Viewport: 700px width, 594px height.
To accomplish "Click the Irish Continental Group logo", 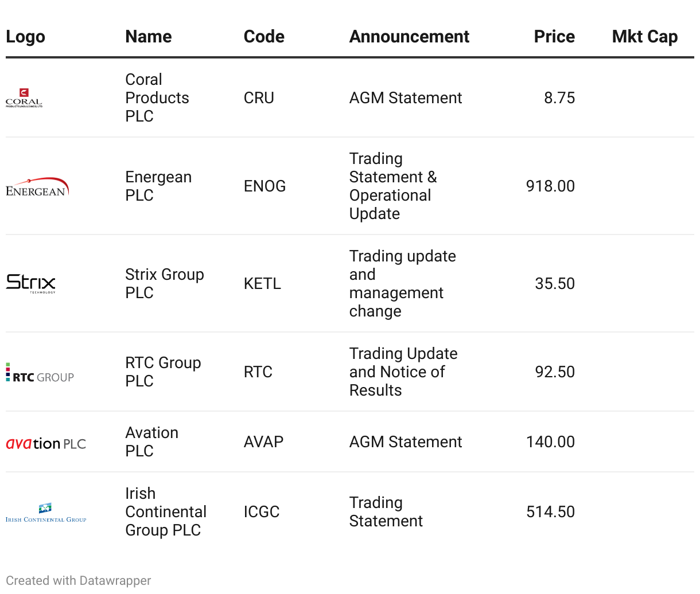I will [x=46, y=513].
